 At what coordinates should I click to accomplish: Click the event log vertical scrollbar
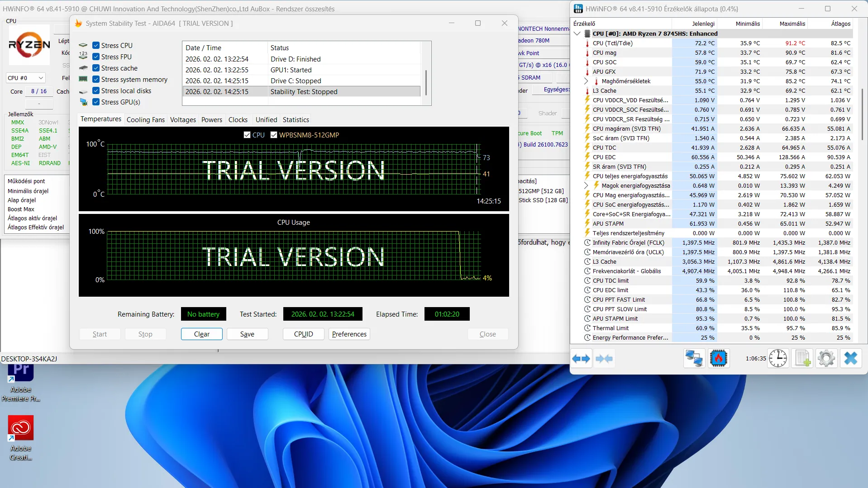pos(426,73)
